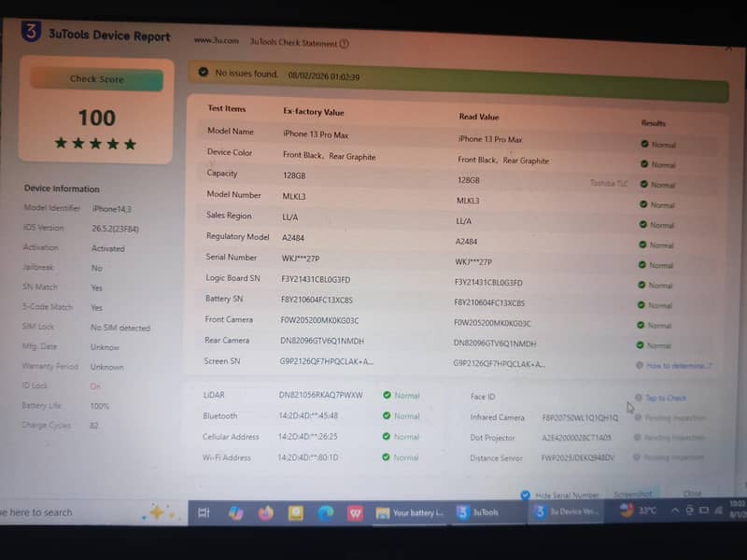Viewport: 747px width, 560px height.
Task: Click the Bluetooth Normal status icon
Action: tap(387, 415)
